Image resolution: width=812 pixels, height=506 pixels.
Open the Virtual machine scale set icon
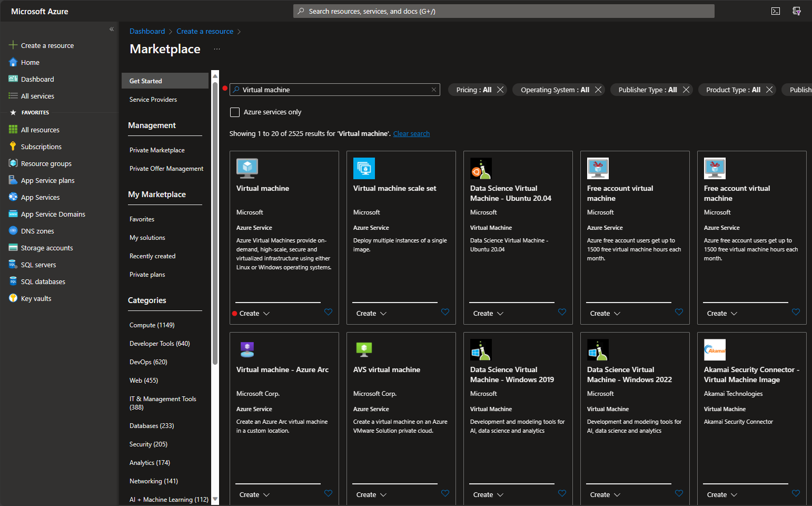click(364, 169)
